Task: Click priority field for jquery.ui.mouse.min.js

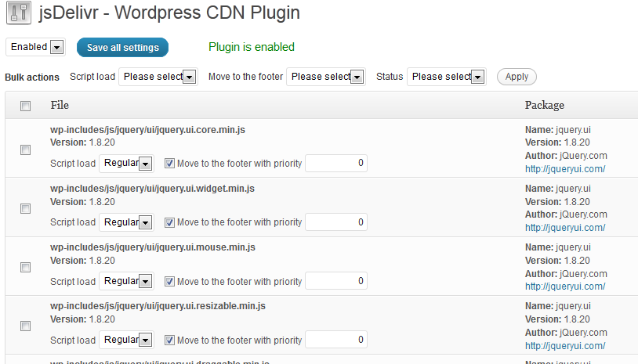Action: pos(336,281)
